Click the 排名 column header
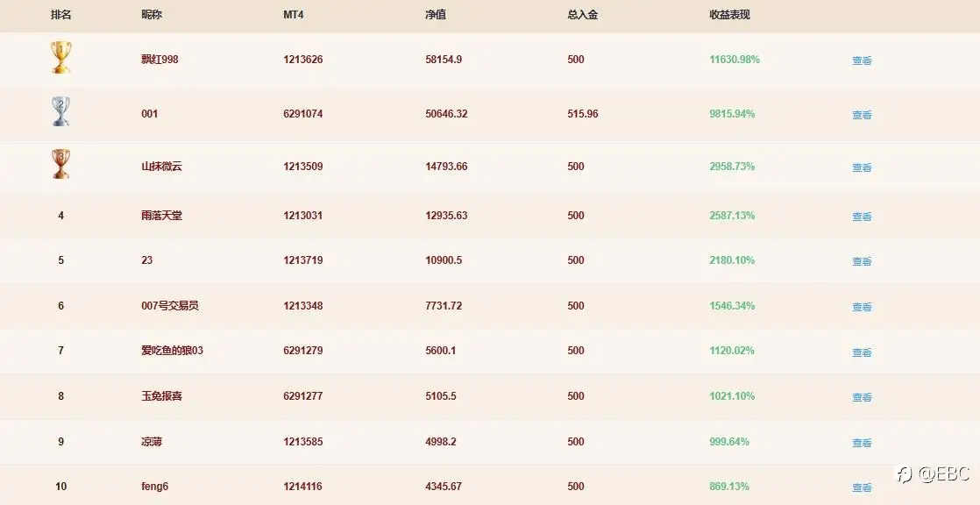 [60, 14]
